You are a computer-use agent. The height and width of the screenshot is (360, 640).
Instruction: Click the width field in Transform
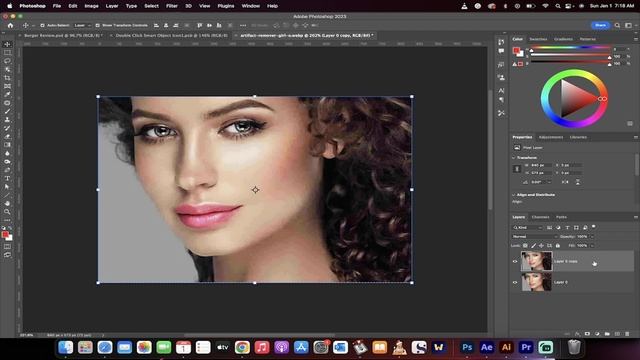pos(540,165)
